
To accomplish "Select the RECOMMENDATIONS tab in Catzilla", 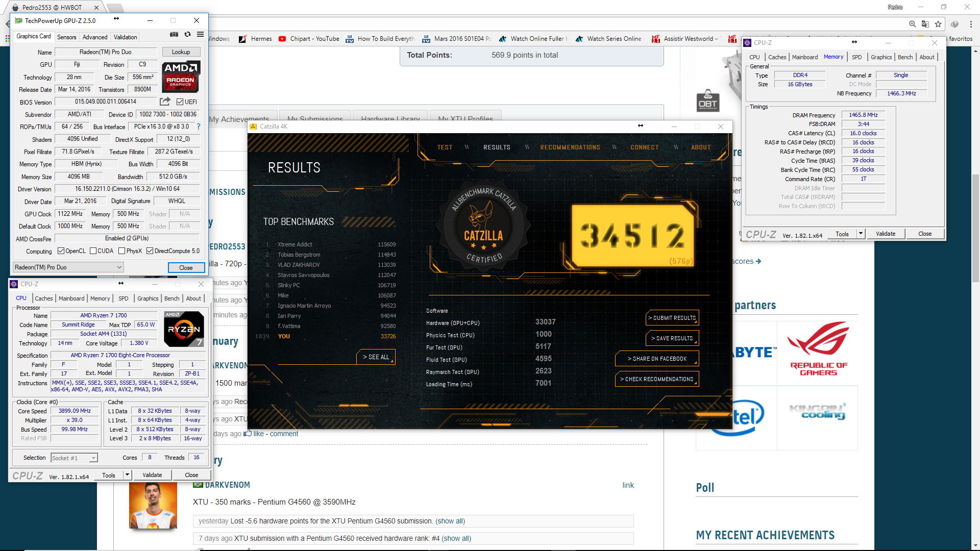I will click(570, 147).
